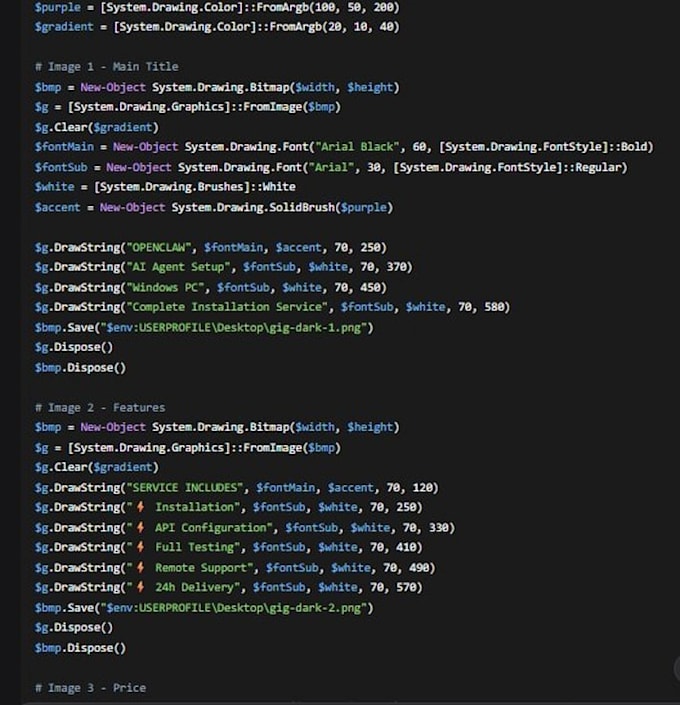Click the $fontMain font declaration line
The height and width of the screenshot is (705, 680).
pyautogui.click(x=344, y=147)
